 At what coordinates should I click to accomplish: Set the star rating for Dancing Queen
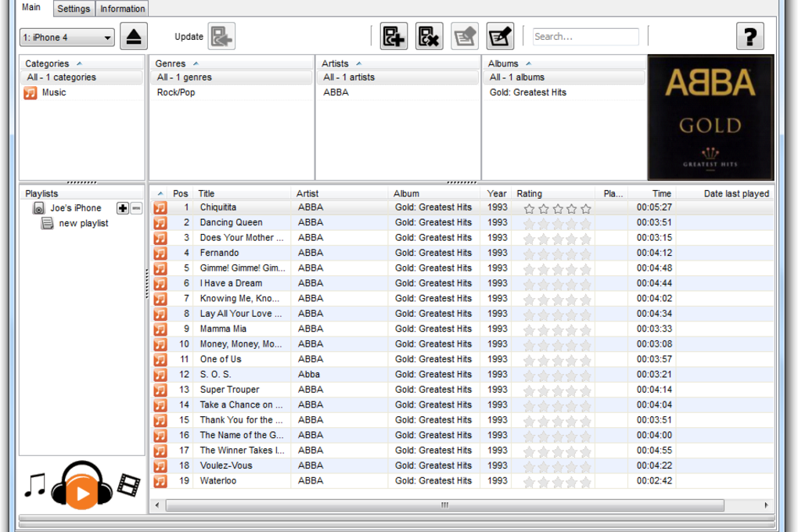tap(558, 224)
